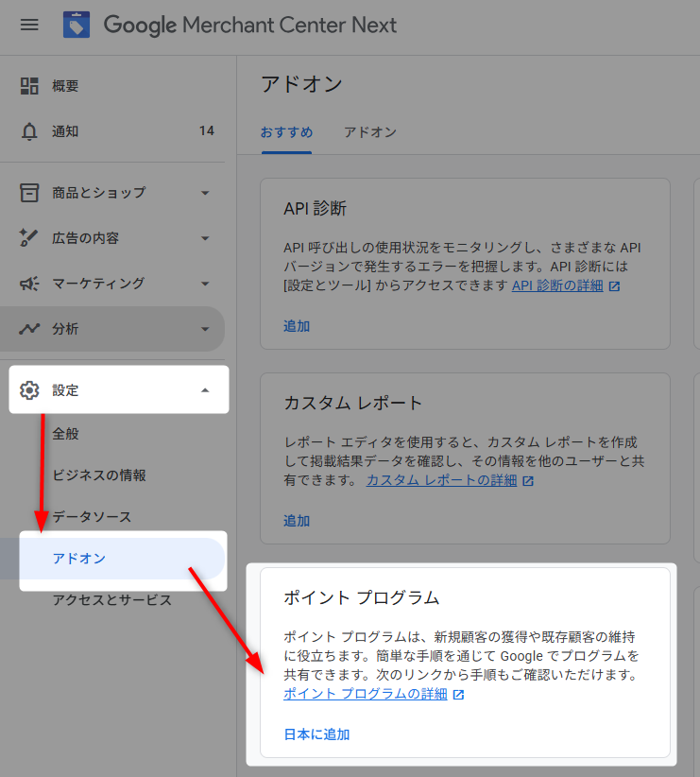The width and height of the screenshot is (700, 777).
Task: Click the 分析 trend line icon
Action: click(29, 329)
